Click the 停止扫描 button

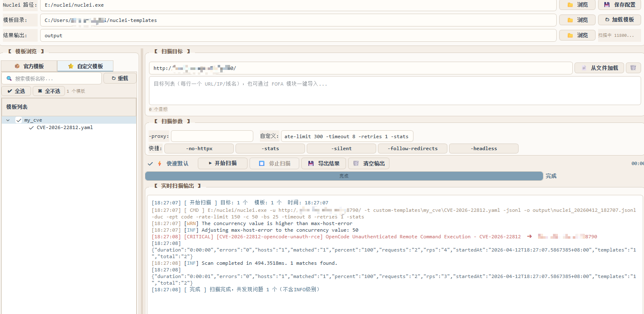click(x=274, y=163)
